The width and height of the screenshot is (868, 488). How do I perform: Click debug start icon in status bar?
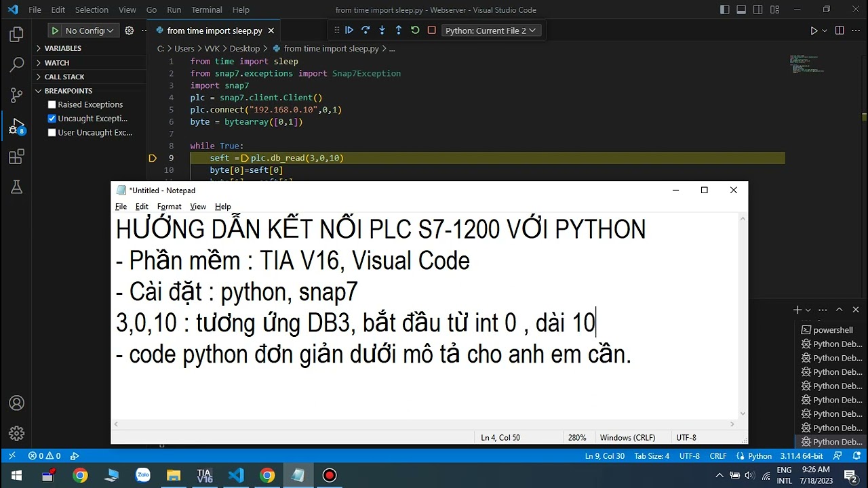pyautogui.click(x=75, y=456)
